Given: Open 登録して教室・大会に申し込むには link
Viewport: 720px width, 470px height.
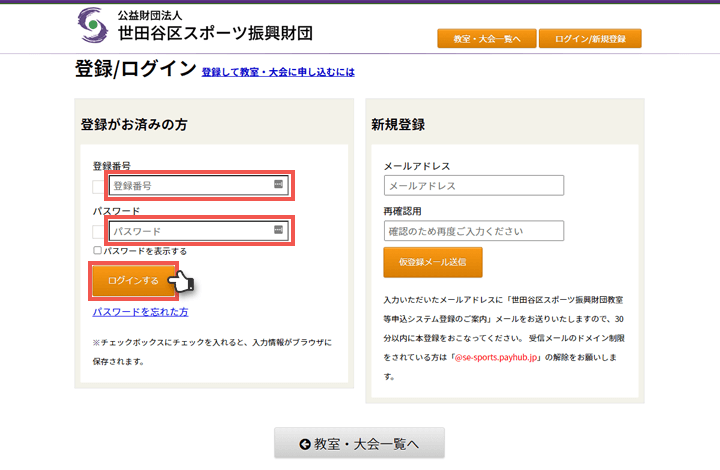Looking at the screenshot, I should click(x=278, y=72).
